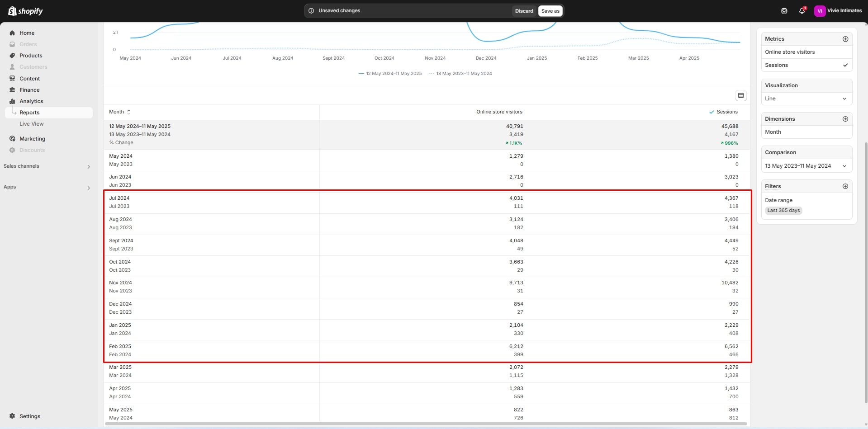Screen dimensions: 868x429
Task: Expand the Apps section
Action: pos(88,188)
